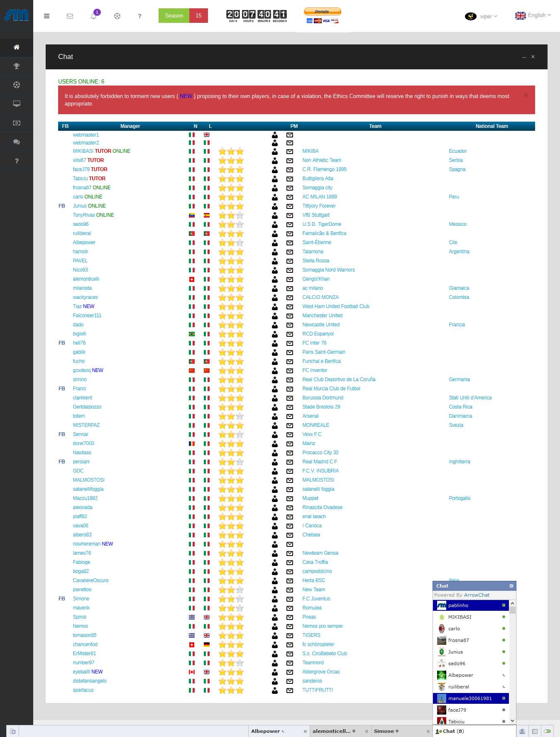Click the SM logo in top-left corner
560x737 pixels.
[x=17, y=15]
